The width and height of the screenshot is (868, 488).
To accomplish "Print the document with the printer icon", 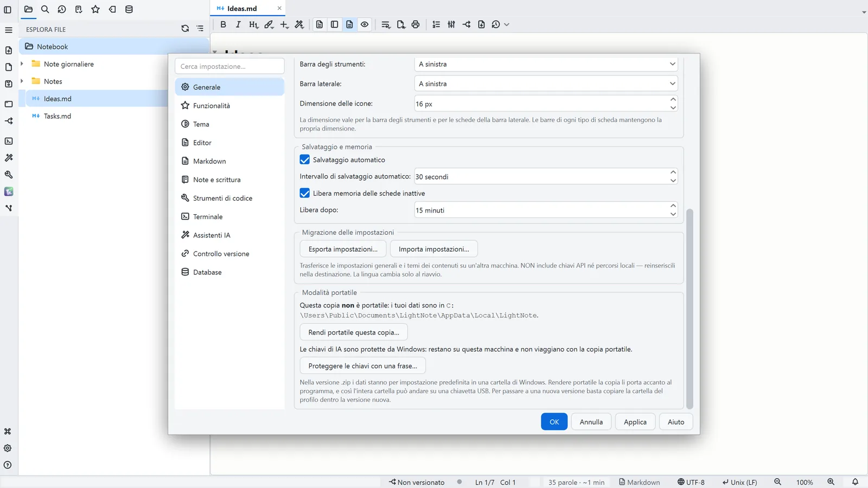I will [416, 24].
